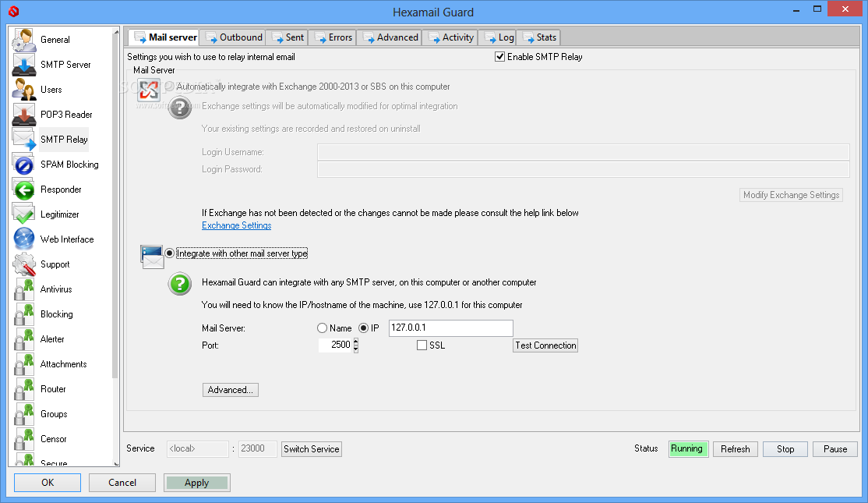The image size is (868, 503).
Task: Click the Login Password field
Action: (x=583, y=169)
